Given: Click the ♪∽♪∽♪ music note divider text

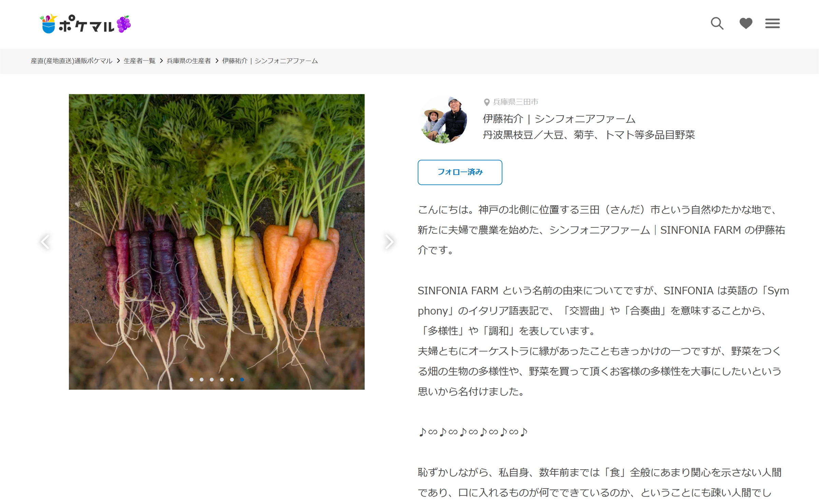Looking at the screenshot, I should 473,432.
